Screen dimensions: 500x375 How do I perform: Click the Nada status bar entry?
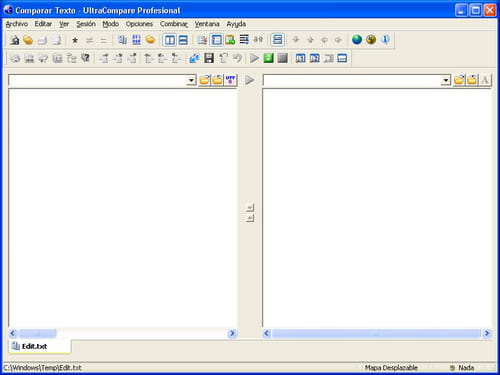466,368
